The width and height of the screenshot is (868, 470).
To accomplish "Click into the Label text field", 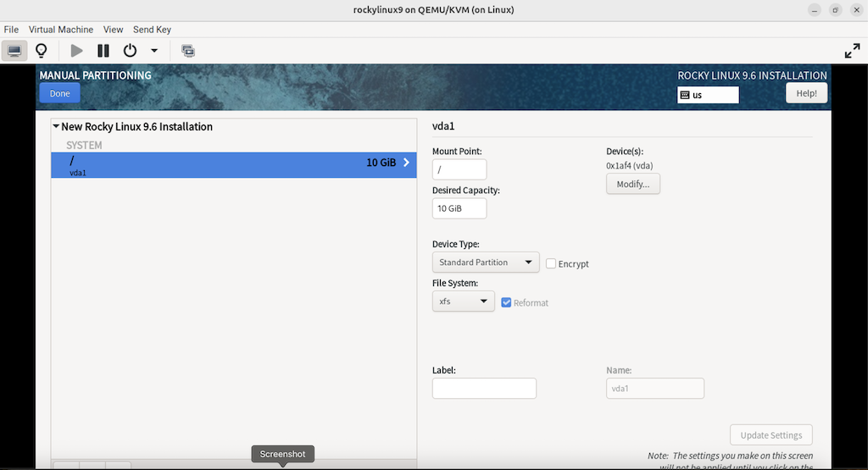I will pos(484,388).
